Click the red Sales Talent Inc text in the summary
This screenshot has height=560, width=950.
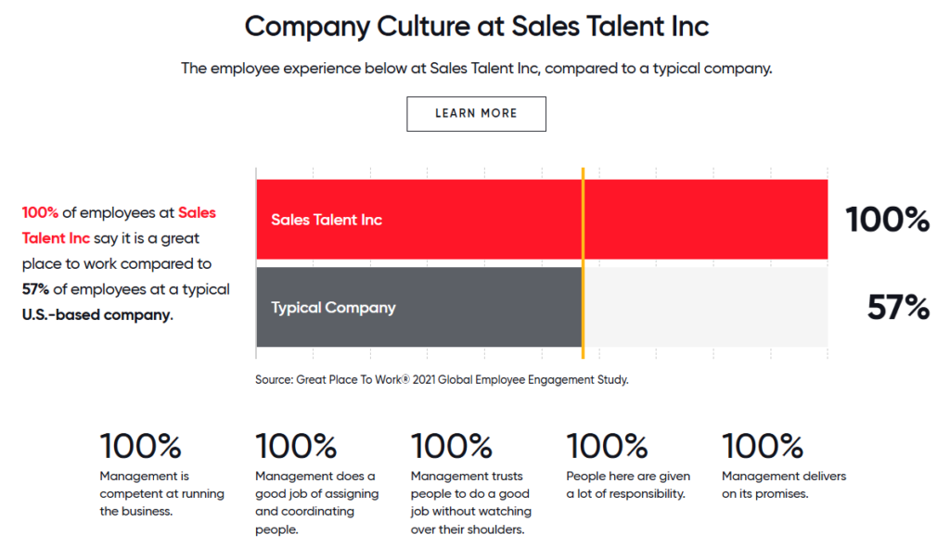point(119,225)
